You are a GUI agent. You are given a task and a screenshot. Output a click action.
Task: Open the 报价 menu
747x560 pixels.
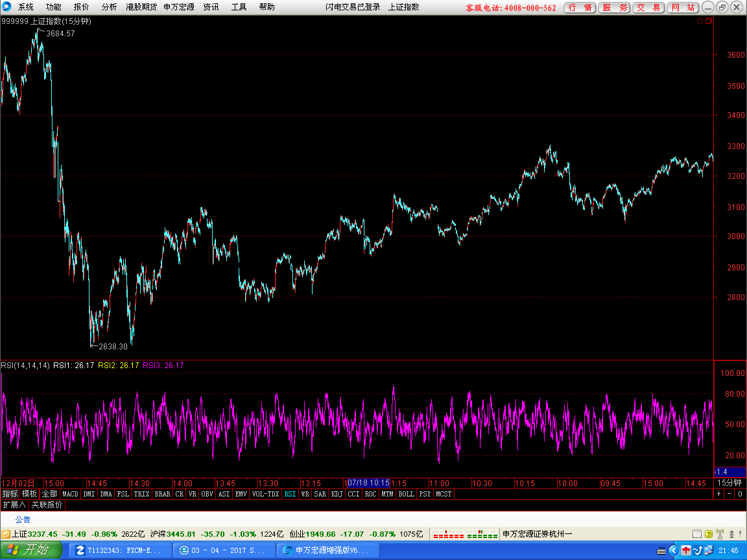pyautogui.click(x=81, y=6)
